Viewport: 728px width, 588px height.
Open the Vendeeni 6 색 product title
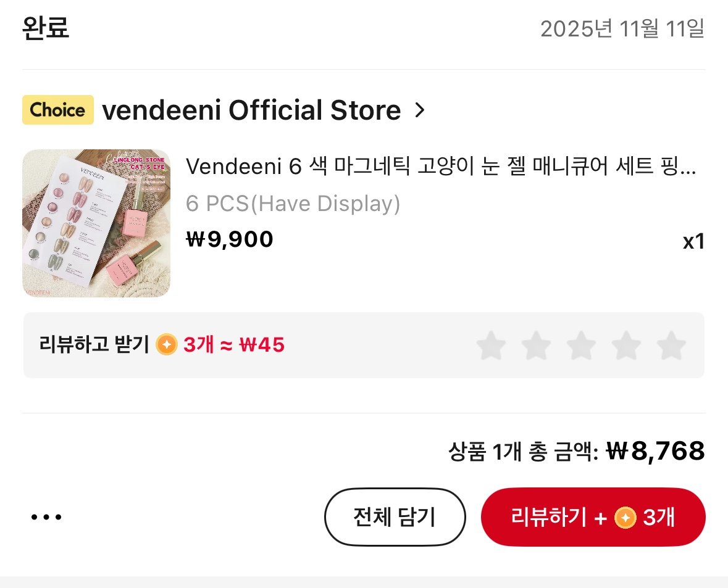441,166
